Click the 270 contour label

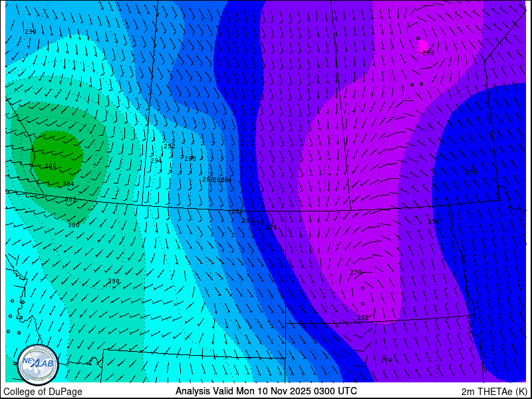356,272
